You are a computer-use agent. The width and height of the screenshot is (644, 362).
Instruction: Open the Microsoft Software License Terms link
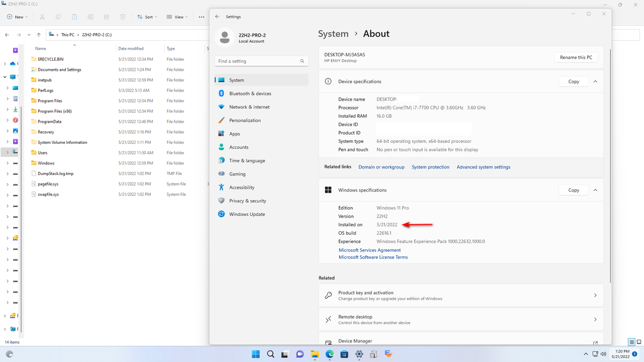(373, 257)
